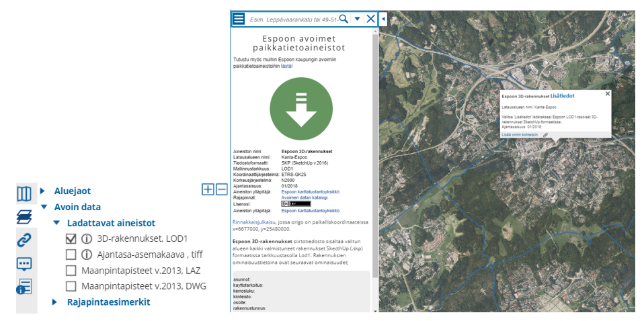The image size is (644, 321).
Task: Open the feedback speech bubble icon
Action: point(24,263)
